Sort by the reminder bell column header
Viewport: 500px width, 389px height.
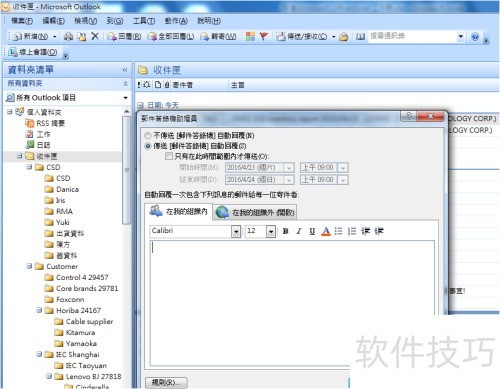click(147, 85)
